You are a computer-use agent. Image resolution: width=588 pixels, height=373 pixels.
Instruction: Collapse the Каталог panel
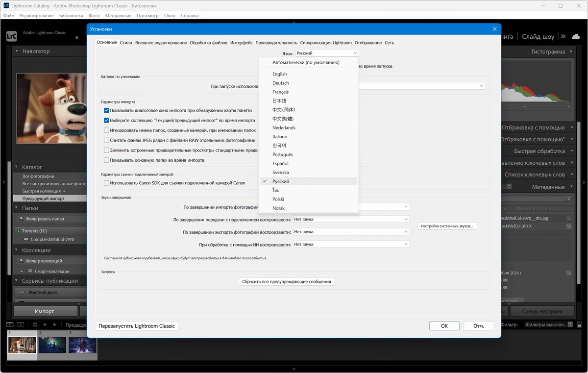[x=17, y=167]
